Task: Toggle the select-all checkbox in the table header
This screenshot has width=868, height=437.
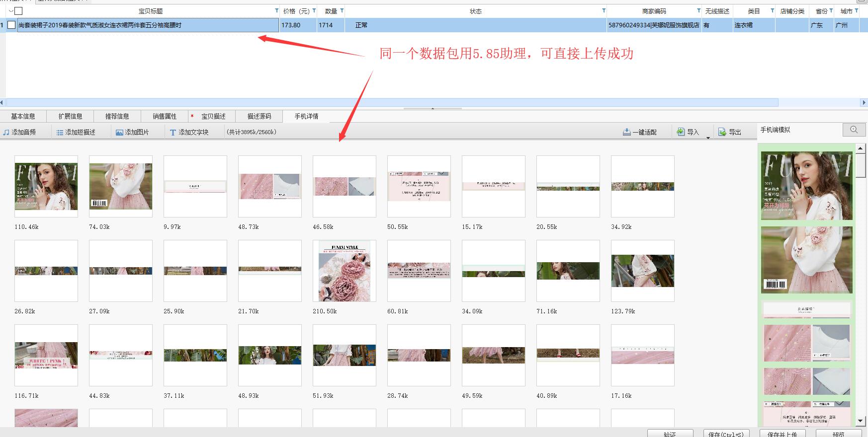Action: coord(18,11)
